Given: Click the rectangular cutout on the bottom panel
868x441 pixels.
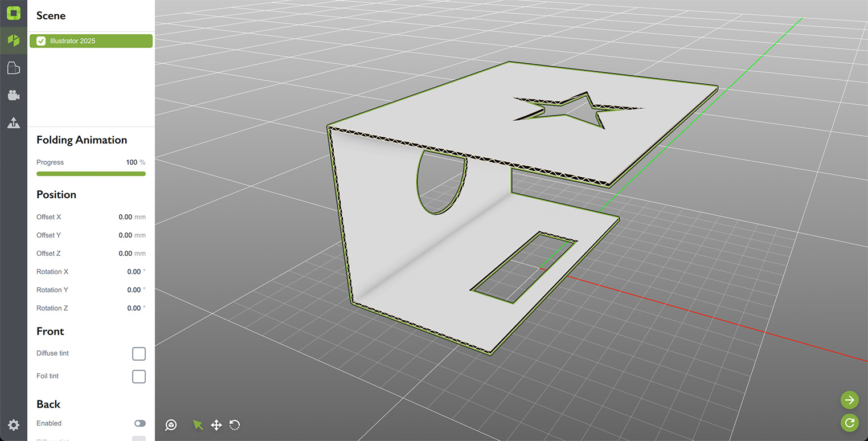Looking at the screenshot, I should pyautogui.click(x=523, y=268).
